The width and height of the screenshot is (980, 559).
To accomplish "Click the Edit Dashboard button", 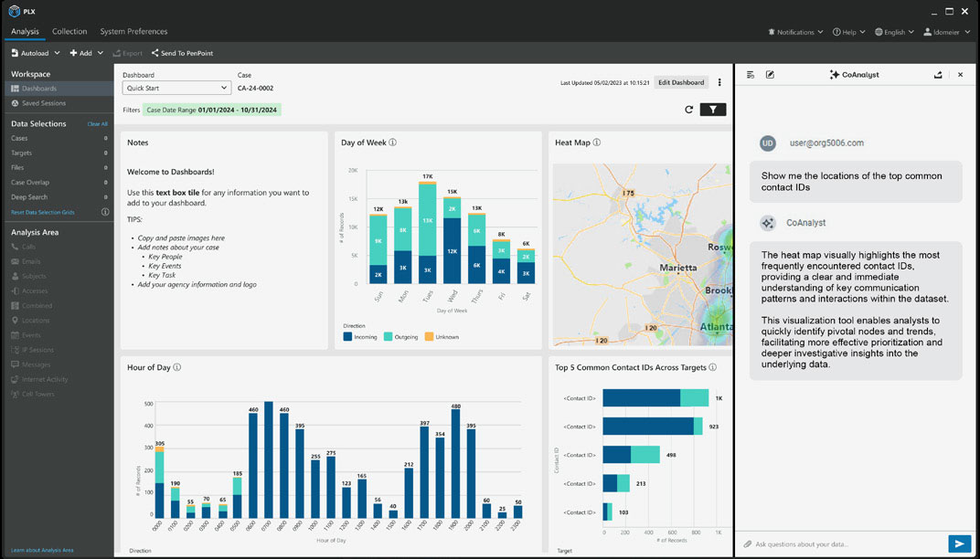I will [x=681, y=82].
